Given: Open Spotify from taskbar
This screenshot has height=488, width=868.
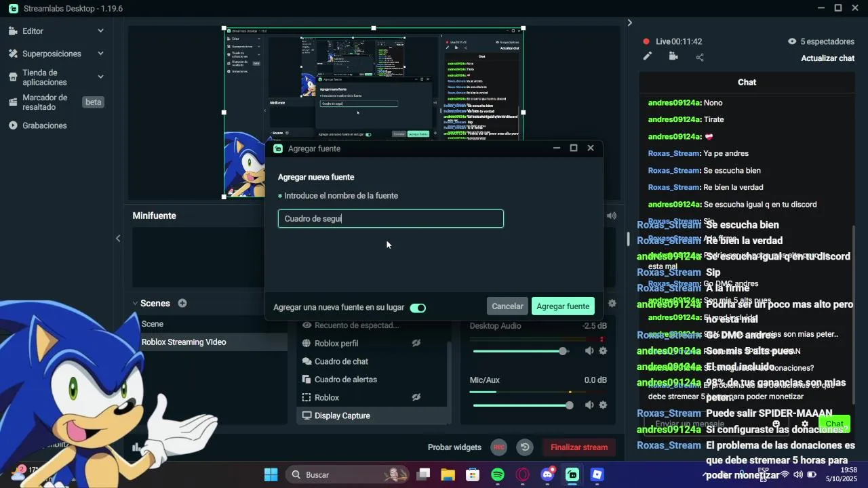Looking at the screenshot, I should pos(498,474).
